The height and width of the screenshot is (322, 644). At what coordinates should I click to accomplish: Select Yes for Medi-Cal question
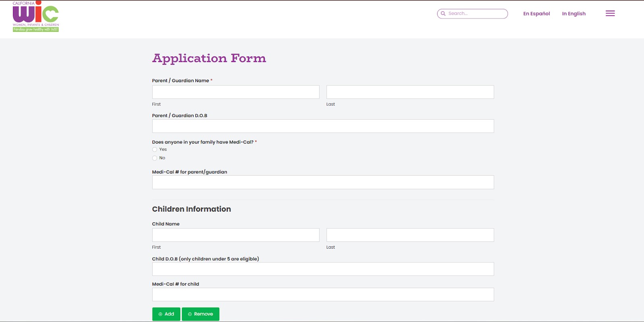(155, 150)
